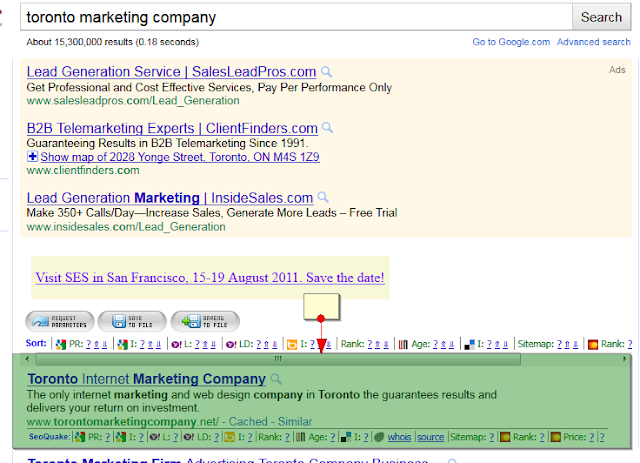The height and width of the screenshot is (463, 640).
Task: Click the horizontal scrollbar thumb
Action: 278,359
